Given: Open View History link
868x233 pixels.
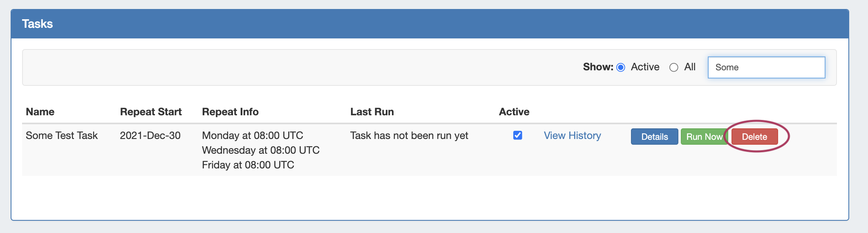Looking at the screenshot, I should click(x=572, y=136).
